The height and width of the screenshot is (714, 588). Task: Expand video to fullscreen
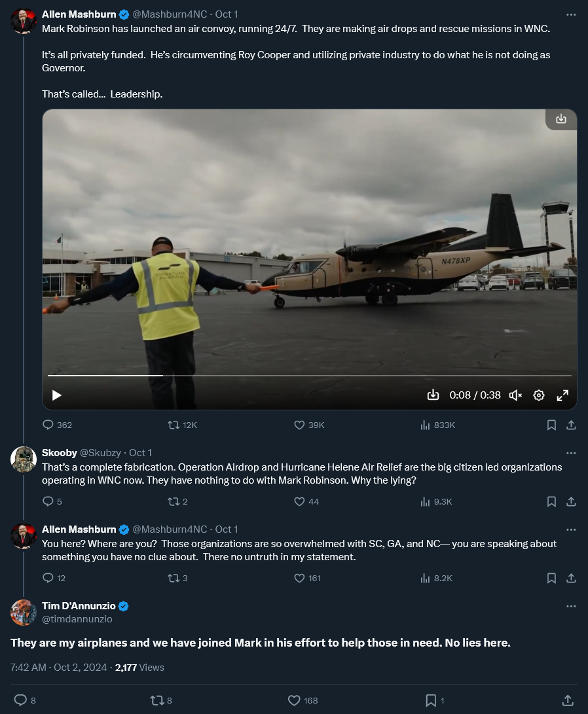[x=562, y=395]
